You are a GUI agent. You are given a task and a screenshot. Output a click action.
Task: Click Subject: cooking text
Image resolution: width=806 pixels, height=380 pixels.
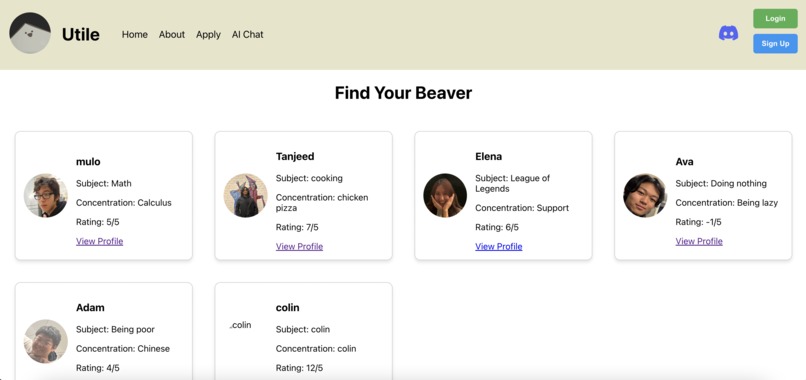(x=309, y=178)
